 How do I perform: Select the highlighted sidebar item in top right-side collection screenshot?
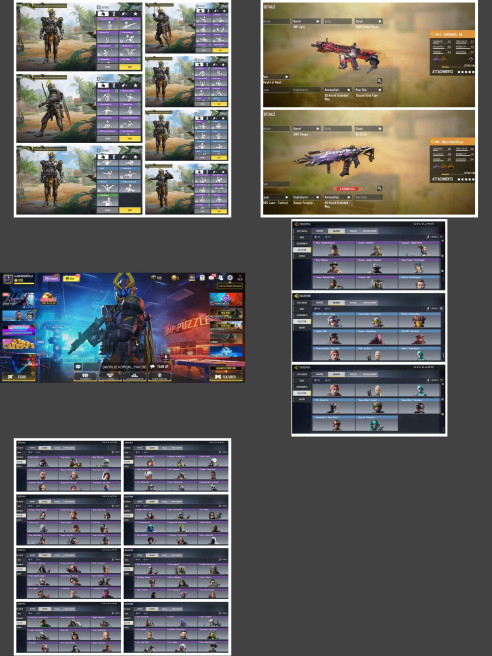point(302,250)
